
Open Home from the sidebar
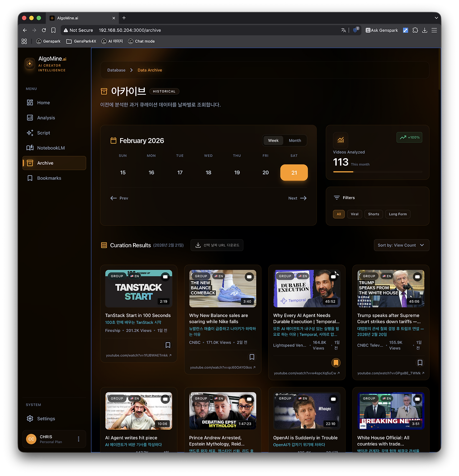[43, 103]
